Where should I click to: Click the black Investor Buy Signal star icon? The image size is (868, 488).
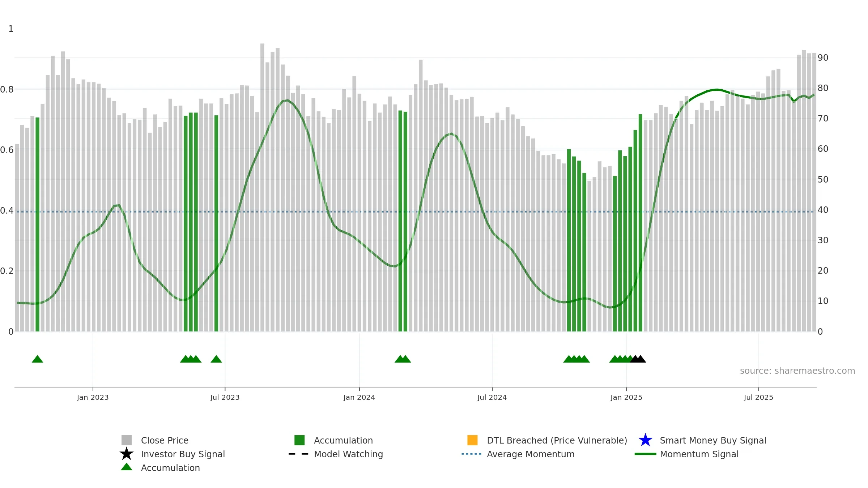pos(127,454)
